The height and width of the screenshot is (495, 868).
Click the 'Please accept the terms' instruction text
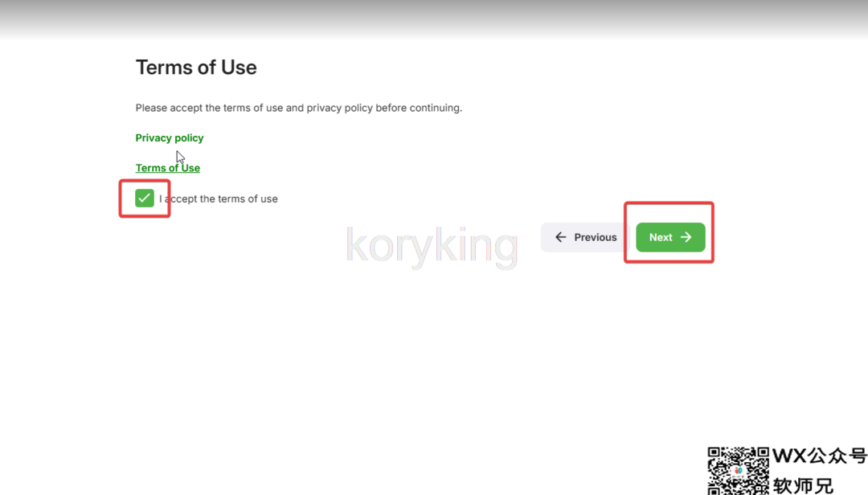tap(298, 108)
